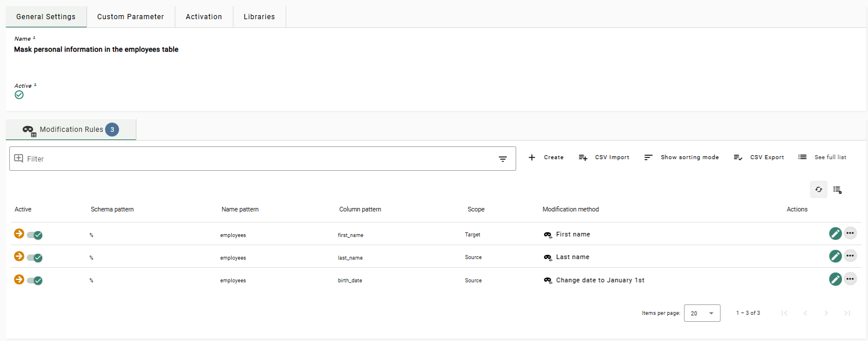The image size is (868, 341).
Task: Click the Show sorting mode icon
Action: pos(649,157)
